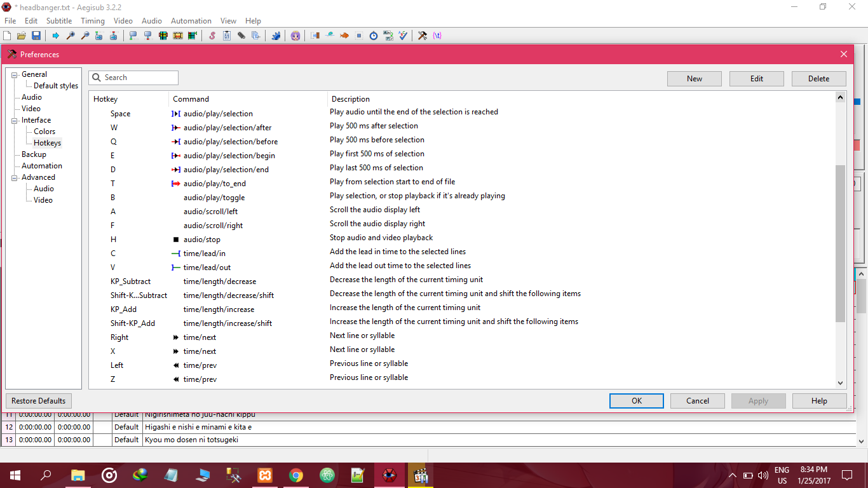Click the Snap start to video icon

click(133, 36)
